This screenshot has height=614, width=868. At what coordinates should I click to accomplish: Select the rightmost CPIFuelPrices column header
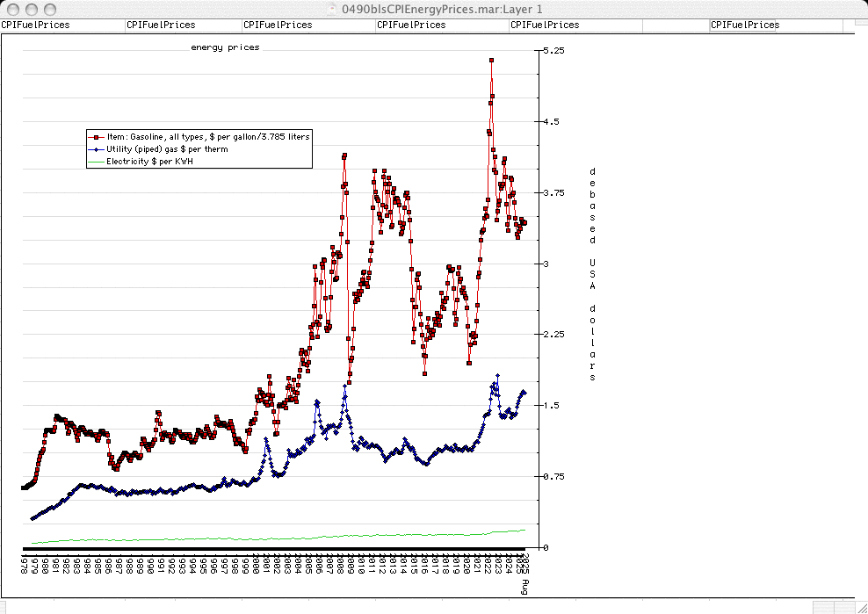tap(745, 25)
